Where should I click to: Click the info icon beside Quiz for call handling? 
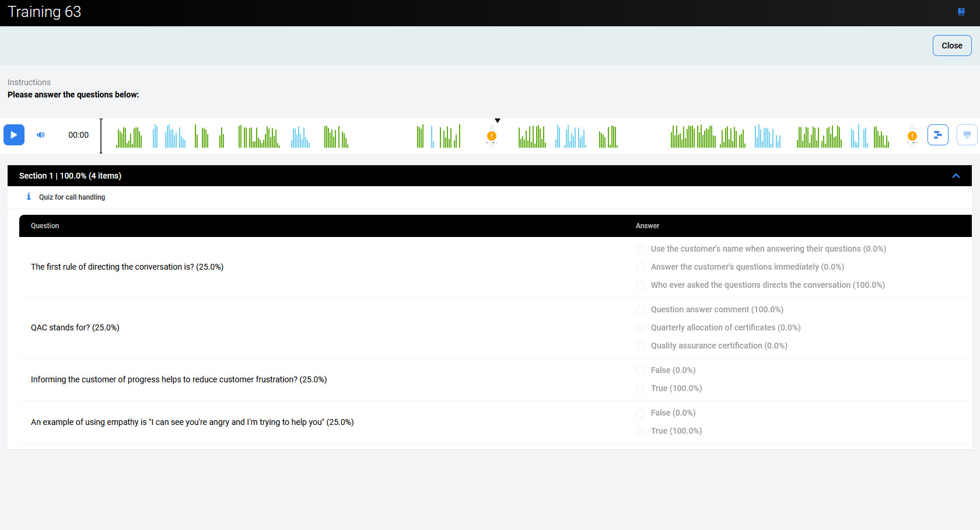click(29, 197)
